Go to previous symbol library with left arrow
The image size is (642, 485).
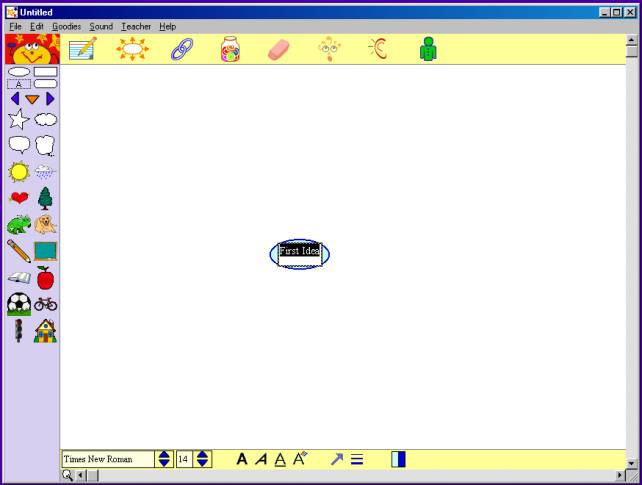click(x=15, y=99)
